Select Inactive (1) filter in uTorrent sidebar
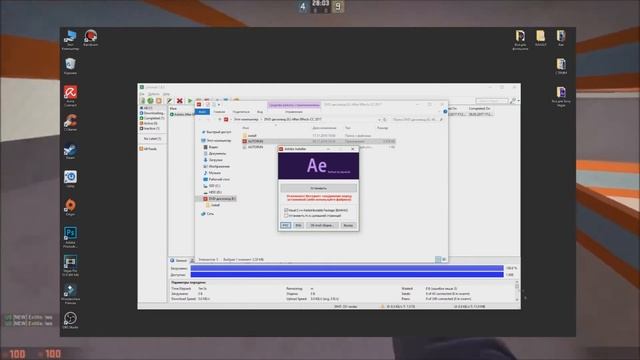The image size is (640, 360). point(150,128)
